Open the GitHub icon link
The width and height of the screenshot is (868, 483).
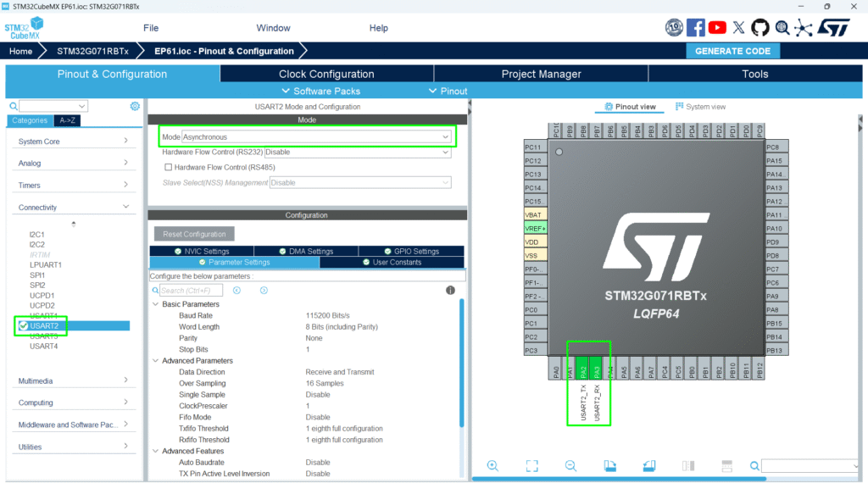click(759, 28)
